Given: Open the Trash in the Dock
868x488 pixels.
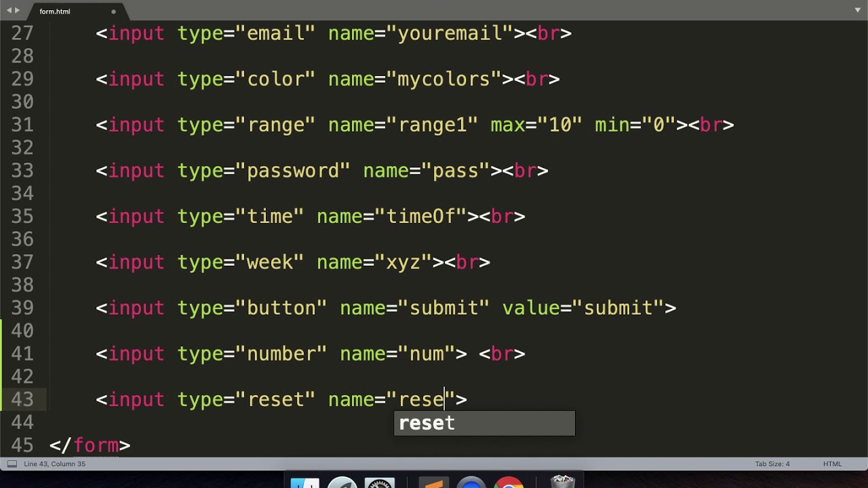Looking at the screenshot, I should (562, 482).
